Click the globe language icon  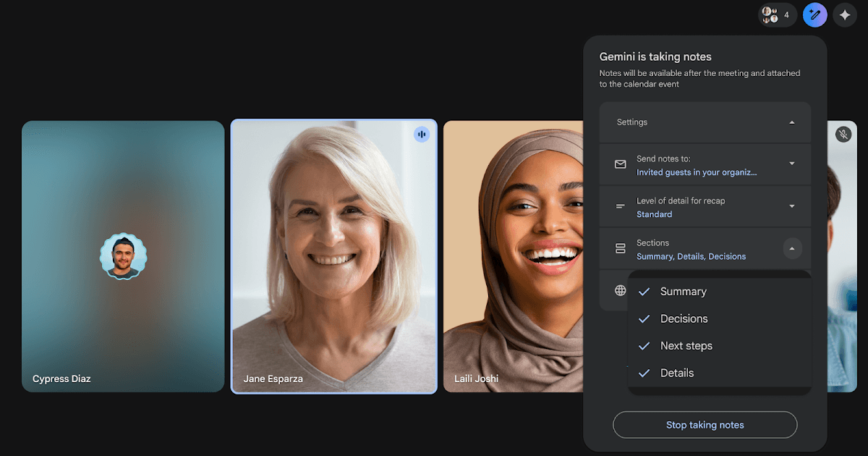[x=620, y=290]
